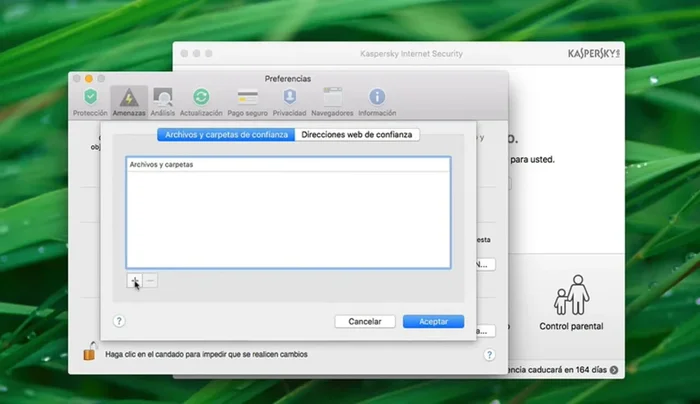
Task: Open help in the trusted files sheet
Action: coord(119,321)
